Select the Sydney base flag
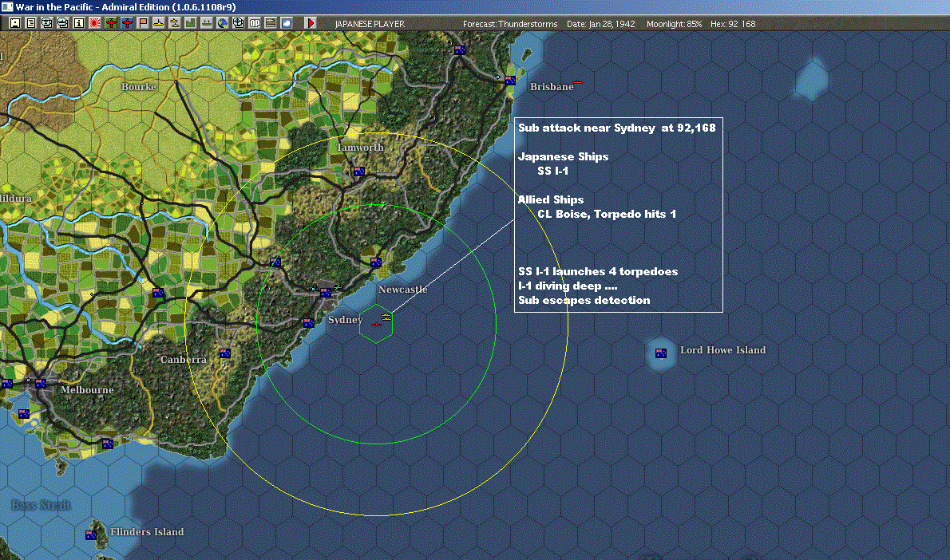Screen dimensions: 950x560 point(326,293)
